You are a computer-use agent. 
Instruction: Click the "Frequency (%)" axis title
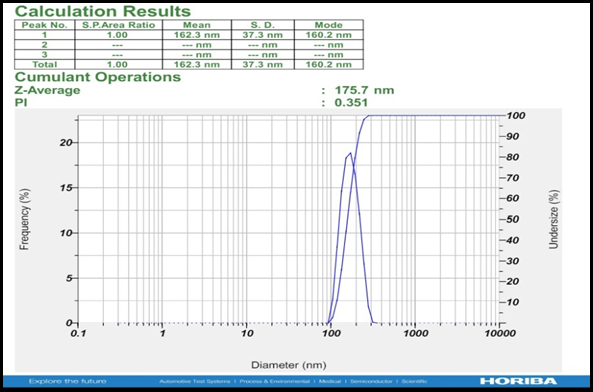(24, 219)
